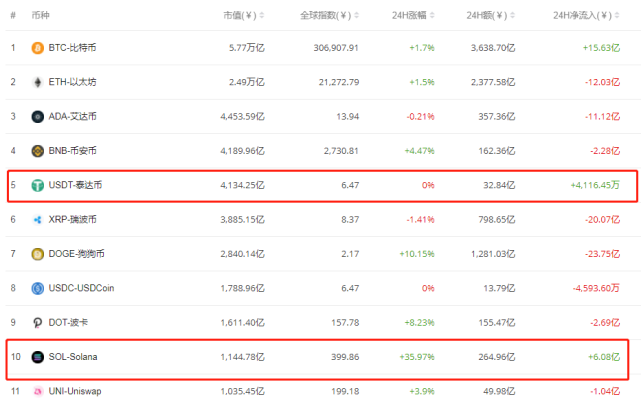Click SOL 24H change +35.97%
Screen dimensions: 641x406
pyautogui.click(x=417, y=357)
